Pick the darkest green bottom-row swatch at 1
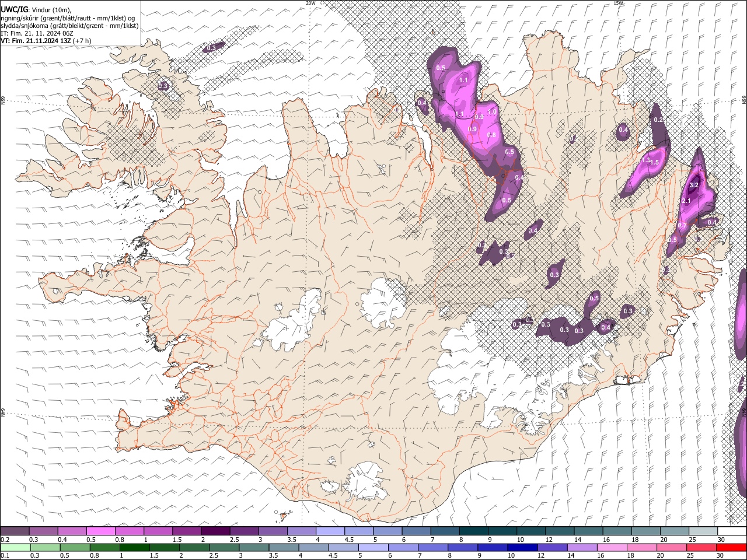Image resolution: width=747 pixels, height=560 pixels. click(x=134, y=547)
